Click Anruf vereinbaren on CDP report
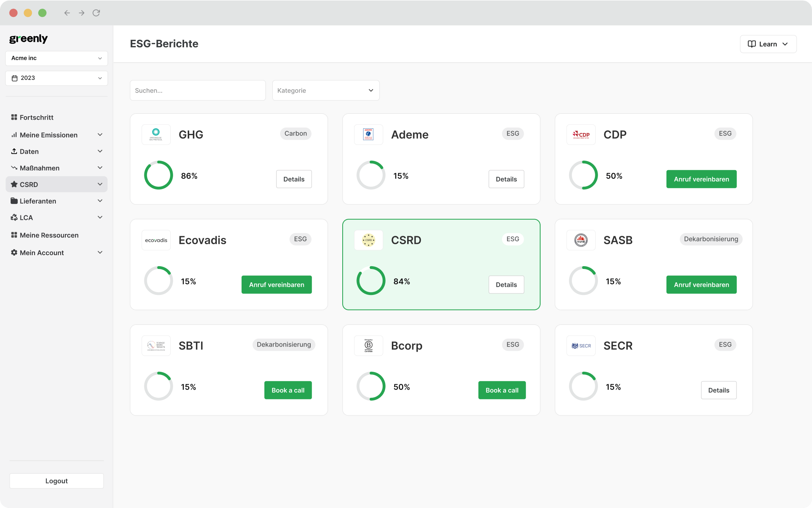Viewport: 812px width, 508px height. pos(701,179)
